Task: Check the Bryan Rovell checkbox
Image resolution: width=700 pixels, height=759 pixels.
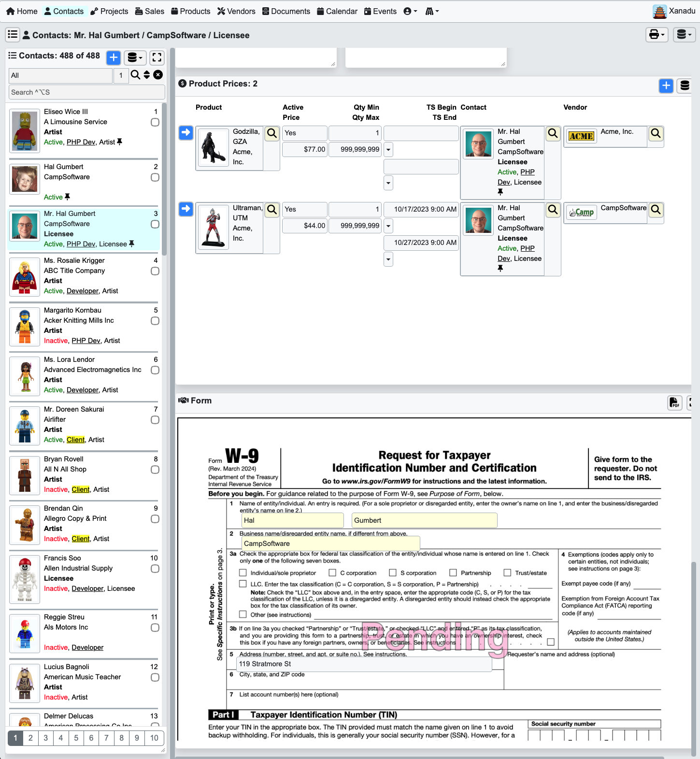Action: click(x=155, y=470)
